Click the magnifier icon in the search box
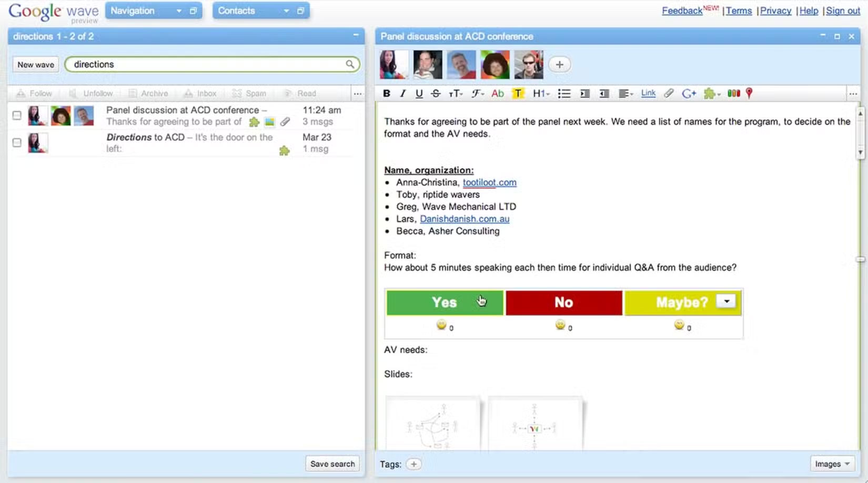The image size is (868, 483). pos(350,64)
